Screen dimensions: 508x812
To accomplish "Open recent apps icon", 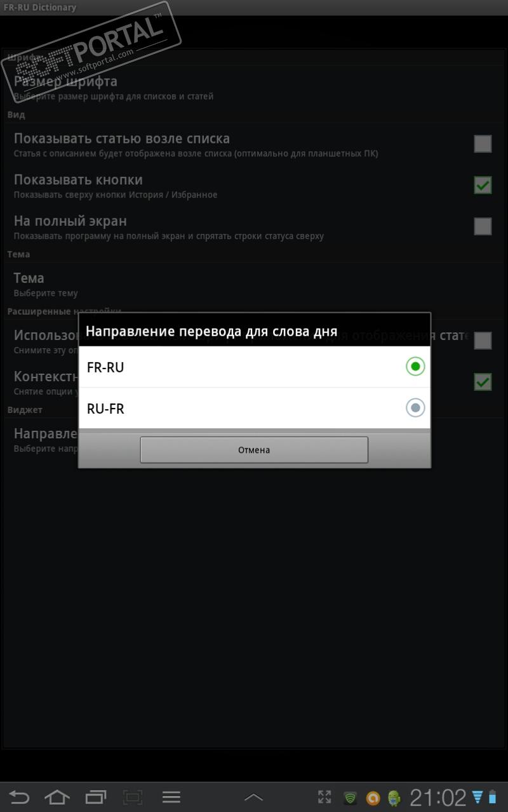I will pos(95,797).
